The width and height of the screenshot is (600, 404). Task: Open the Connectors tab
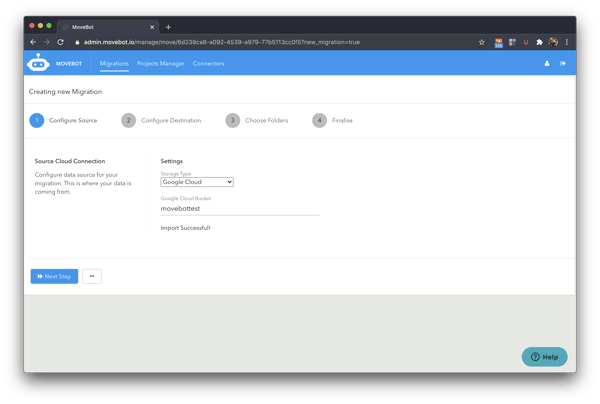208,64
